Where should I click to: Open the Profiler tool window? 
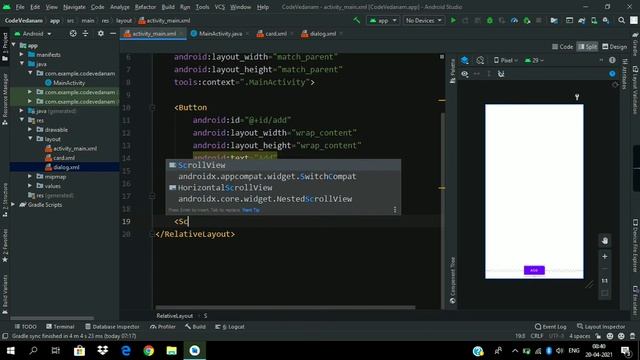click(162, 327)
